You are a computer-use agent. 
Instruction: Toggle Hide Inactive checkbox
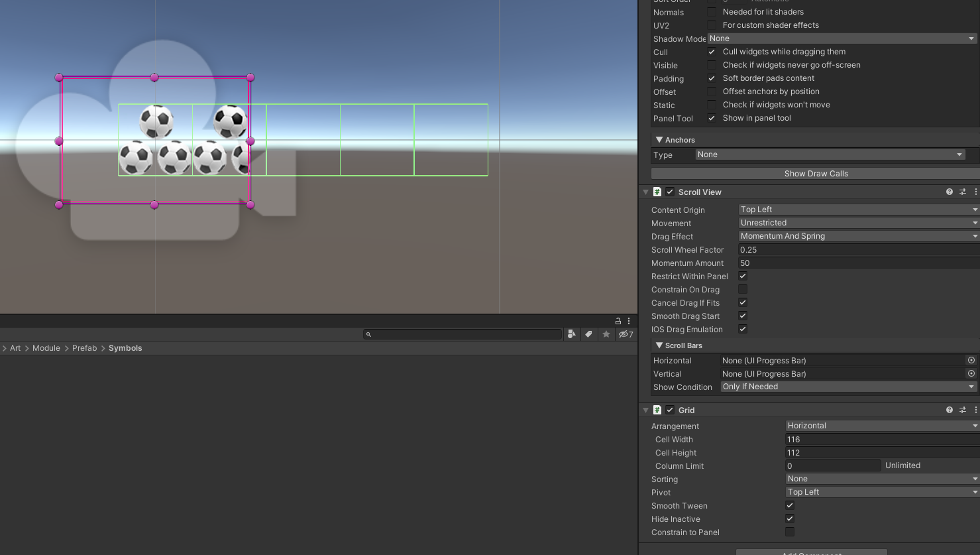click(x=790, y=519)
